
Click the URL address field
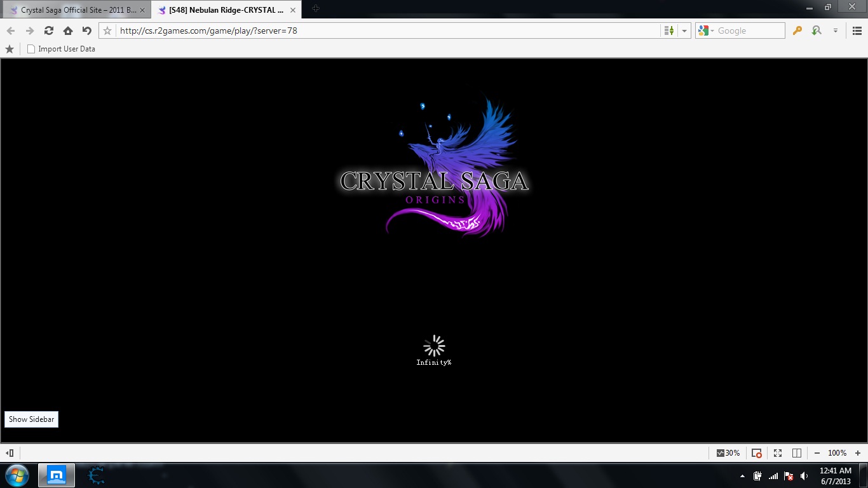click(x=381, y=30)
